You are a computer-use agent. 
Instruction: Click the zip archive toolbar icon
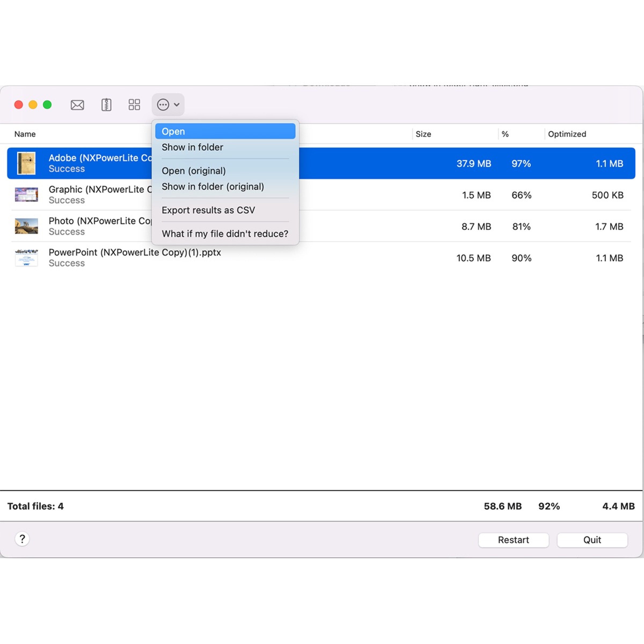click(106, 105)
